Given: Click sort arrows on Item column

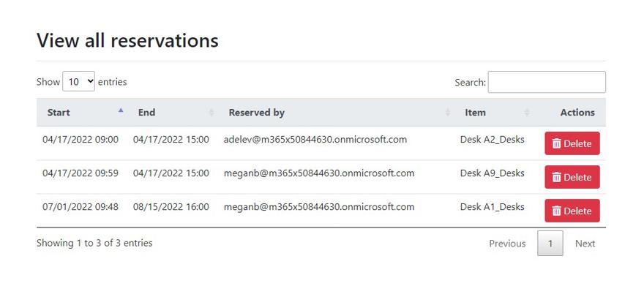Looking at the screenshot, I should (526, 113).
